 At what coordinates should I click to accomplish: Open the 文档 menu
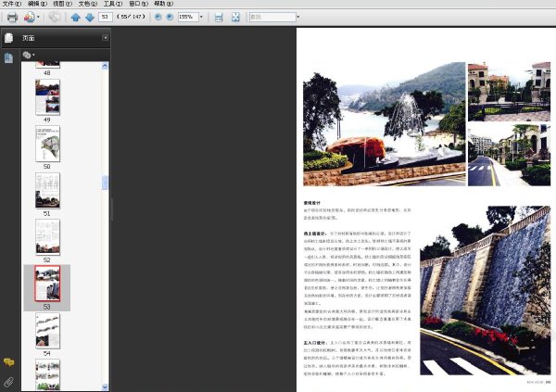tap(88, 4)
